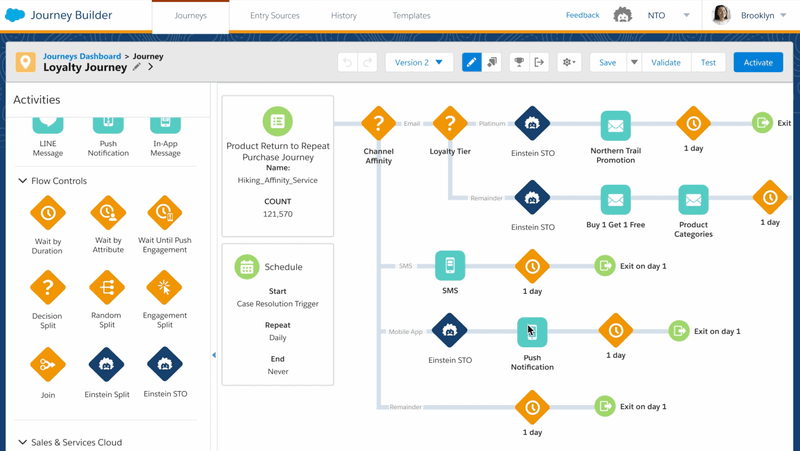800x451 pixels.
Task: Select the In-App Message activity
Action: click(x=165, y=125)
